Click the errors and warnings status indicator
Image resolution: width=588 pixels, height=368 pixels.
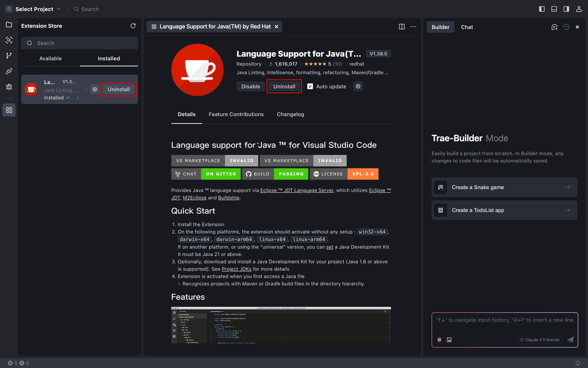18,363
